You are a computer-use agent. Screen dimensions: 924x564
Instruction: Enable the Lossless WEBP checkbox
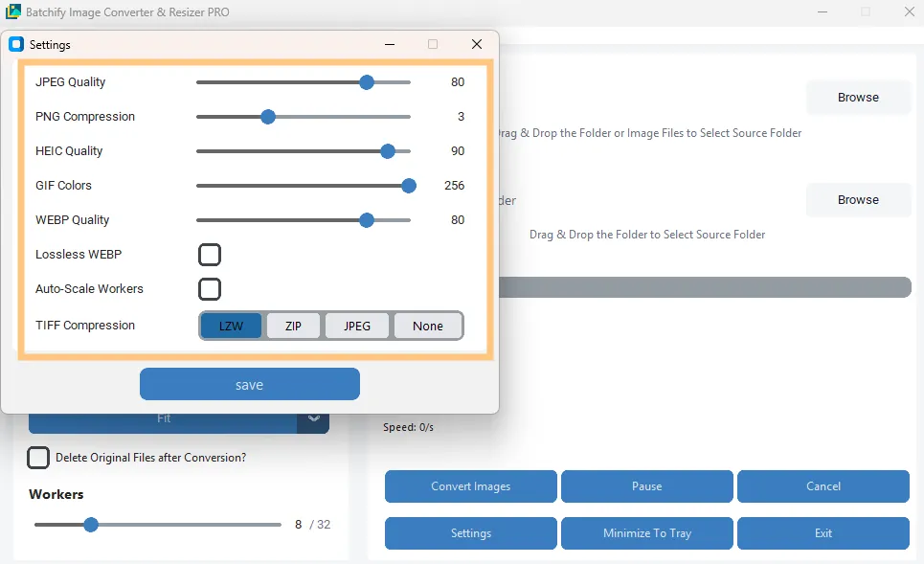pyautogui.click(x=208, y=255)
